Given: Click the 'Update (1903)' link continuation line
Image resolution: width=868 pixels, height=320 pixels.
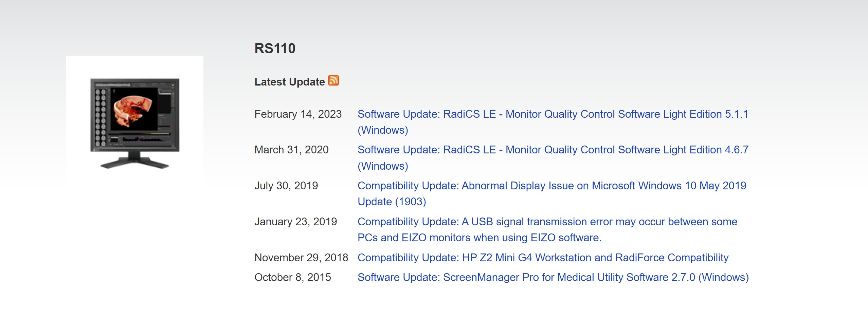Looking at the screenshot, I should (392, 202).
